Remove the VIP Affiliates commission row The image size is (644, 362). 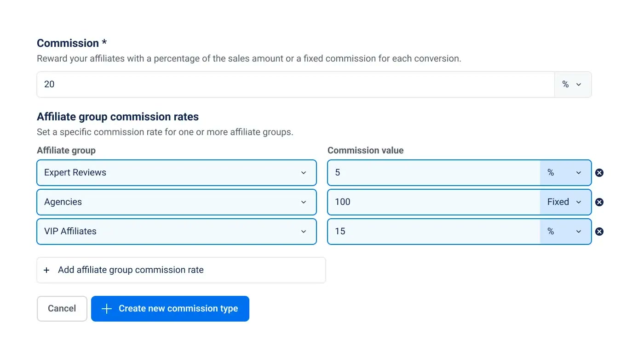[x=599, y=232]
